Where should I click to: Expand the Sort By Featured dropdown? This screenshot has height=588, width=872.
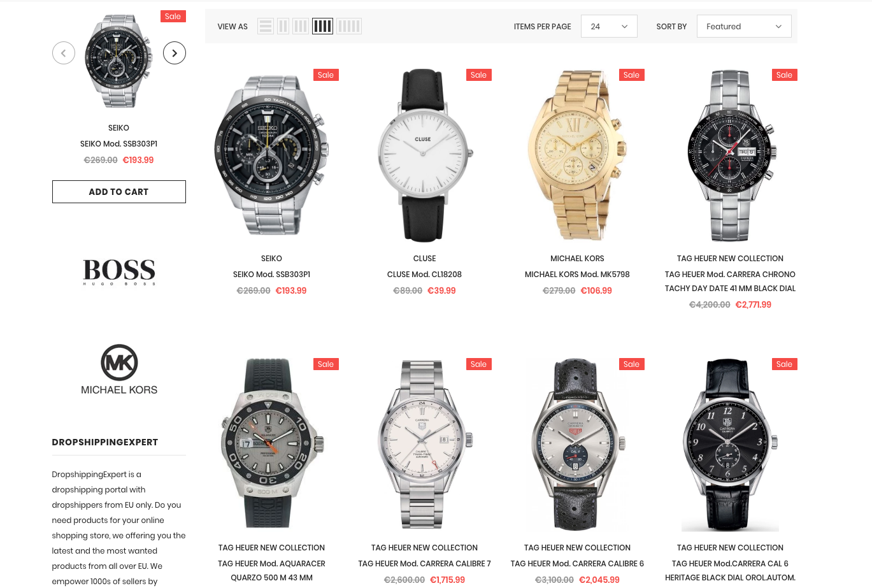click(x=744, y=26)
